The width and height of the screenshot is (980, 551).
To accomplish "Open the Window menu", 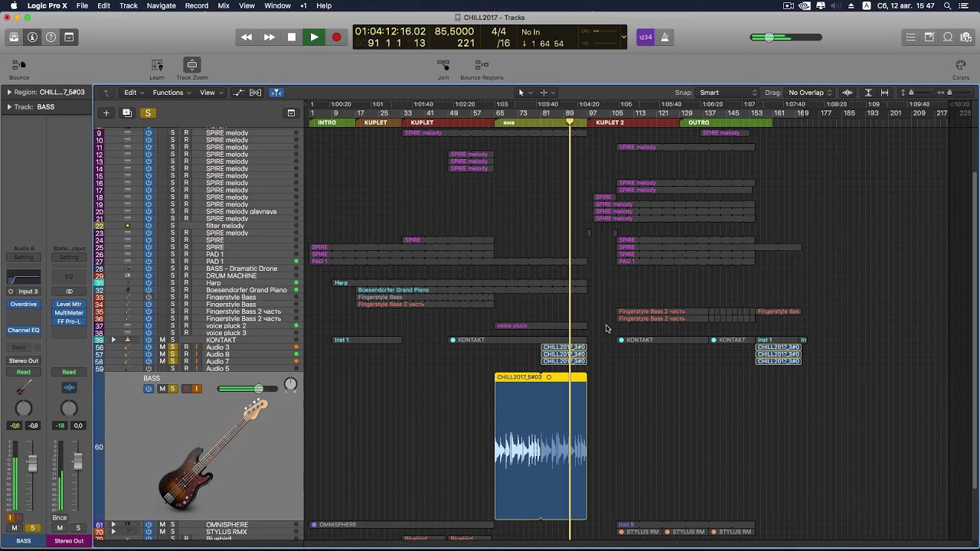I will pos(277,5).
